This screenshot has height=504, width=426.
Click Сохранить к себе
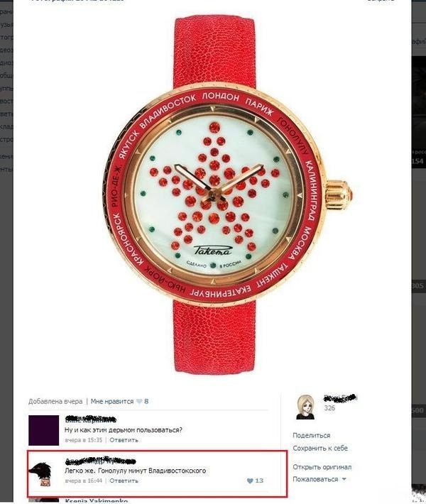320,448
